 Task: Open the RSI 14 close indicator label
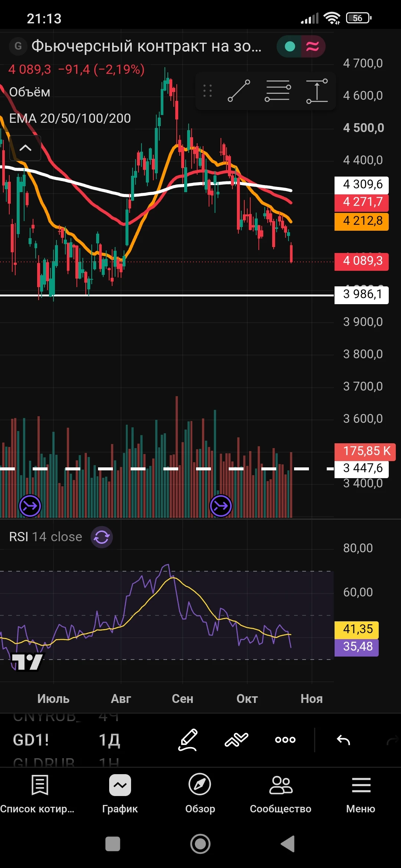pyautogui.click(x=46, y=537)
